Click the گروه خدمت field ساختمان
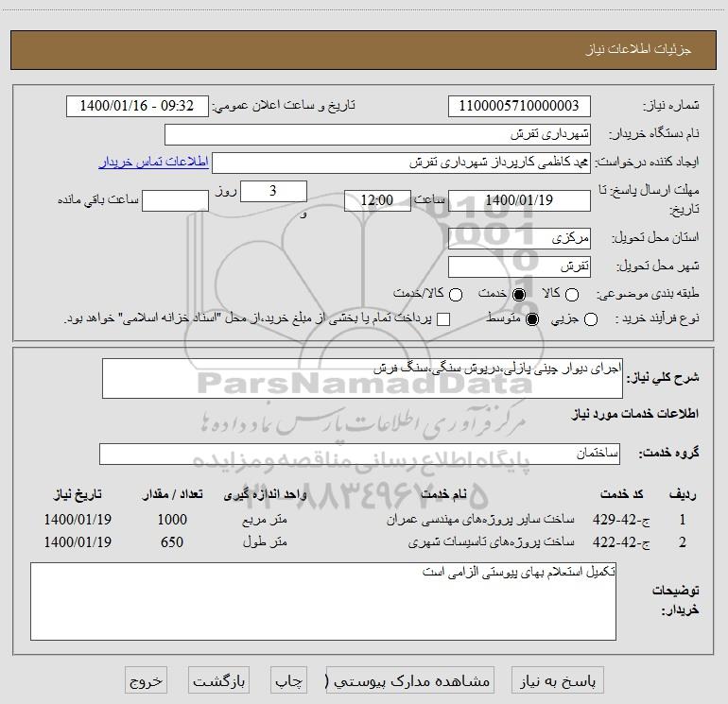 [x=359, y=454]
